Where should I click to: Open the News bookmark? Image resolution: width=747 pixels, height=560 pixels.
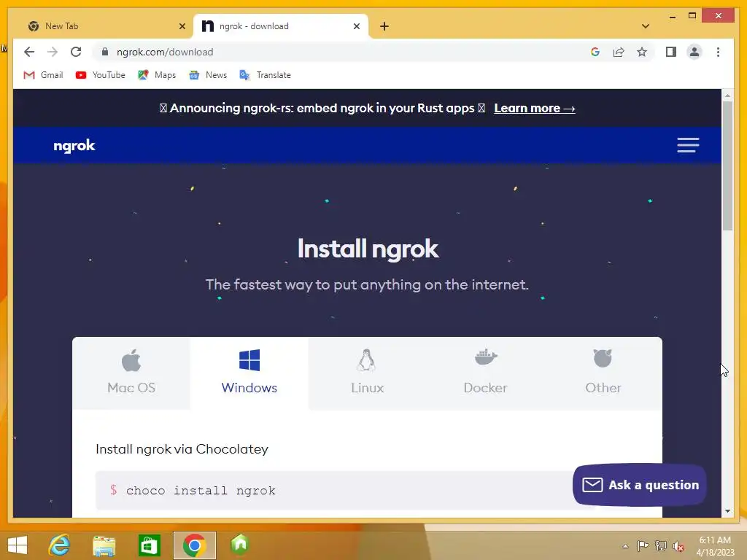tap(208, 75)
